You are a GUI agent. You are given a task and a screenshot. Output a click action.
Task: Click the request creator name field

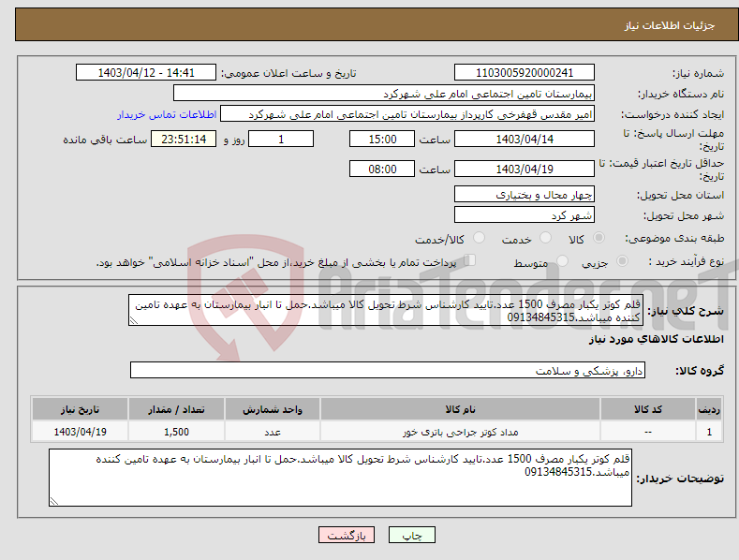[407, 114]
